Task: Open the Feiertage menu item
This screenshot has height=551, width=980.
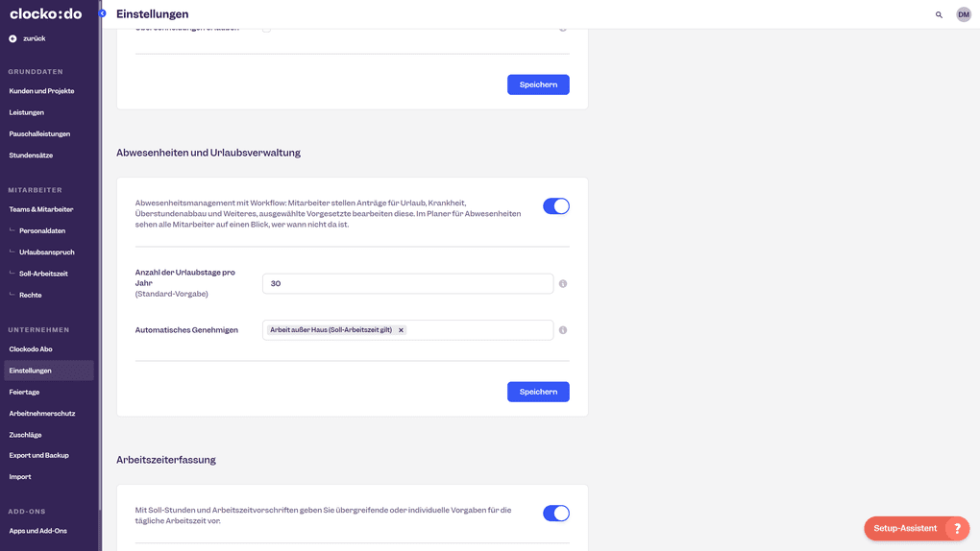Action: point(24,392)
